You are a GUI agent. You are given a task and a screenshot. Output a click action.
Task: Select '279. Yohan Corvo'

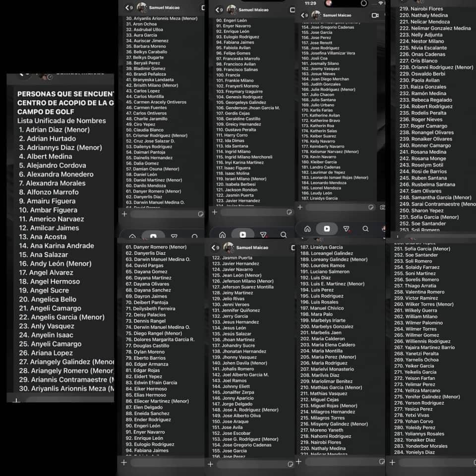(x=414, y=421)
